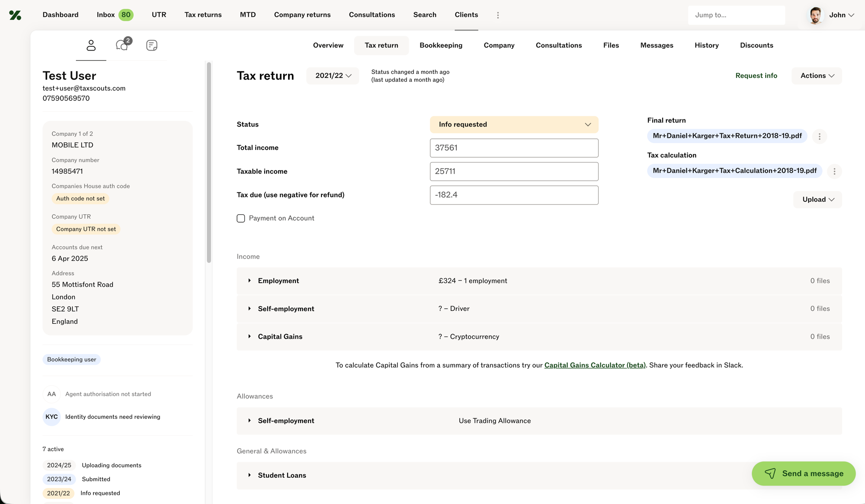Select the 2024/25 Uploading documents row
This screenshot has width=865, height=504.
pyautogui.click(x=92, y=466)
